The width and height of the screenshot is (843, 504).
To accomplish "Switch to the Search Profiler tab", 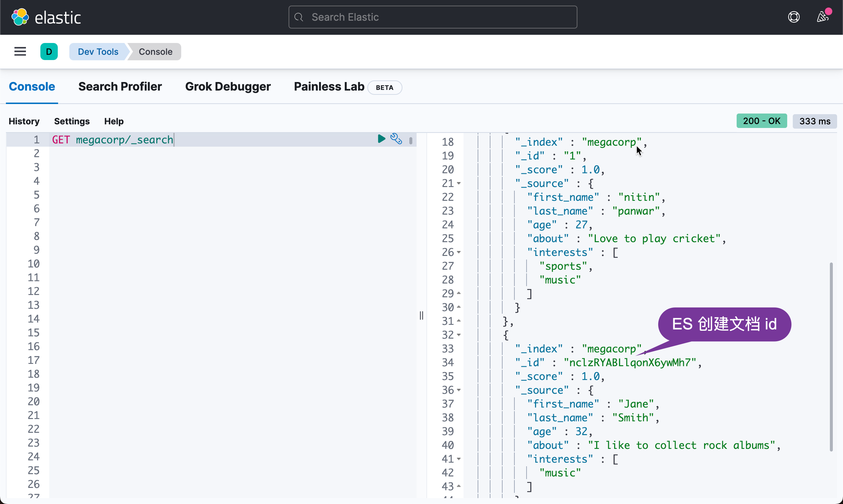I will coord(120,87).
